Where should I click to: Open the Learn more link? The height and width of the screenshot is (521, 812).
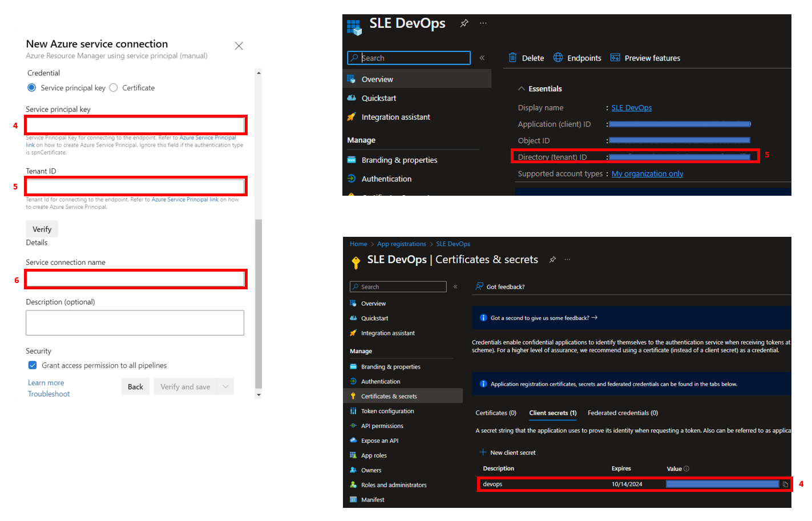[x=46, y=383]
